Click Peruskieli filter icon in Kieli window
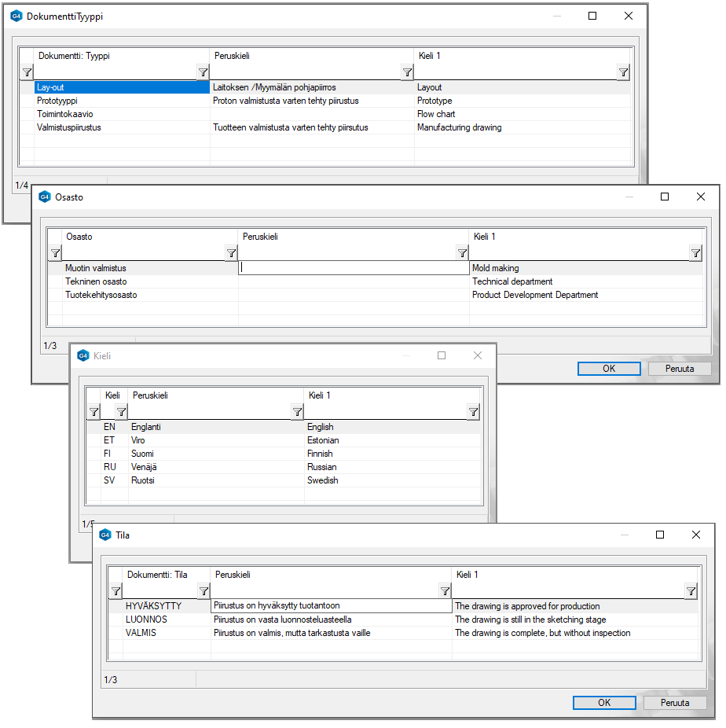This screenshot has width=726, height=728. point(297,412)
